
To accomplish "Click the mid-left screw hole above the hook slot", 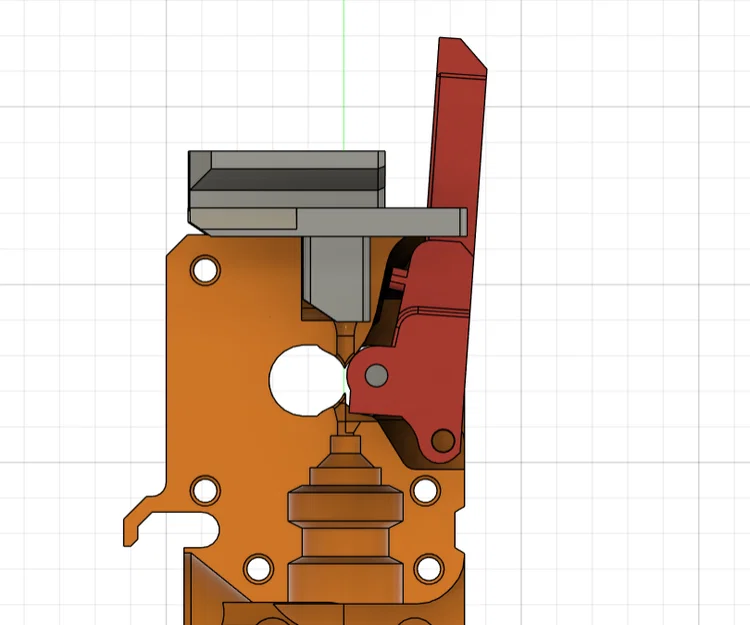I will (205, 491).
